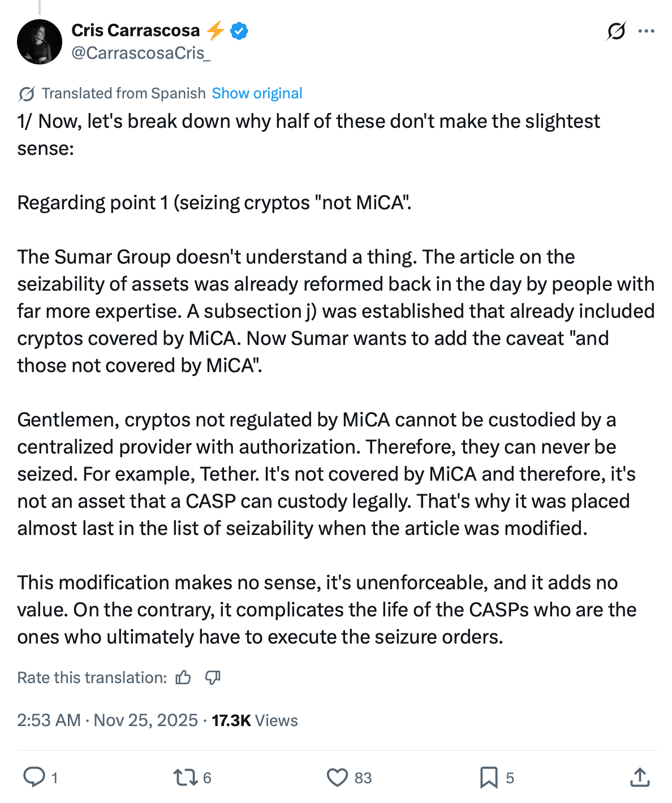The image size is (672, 803).
Task: Bookmark this post
Action: (x=489, y=778)
